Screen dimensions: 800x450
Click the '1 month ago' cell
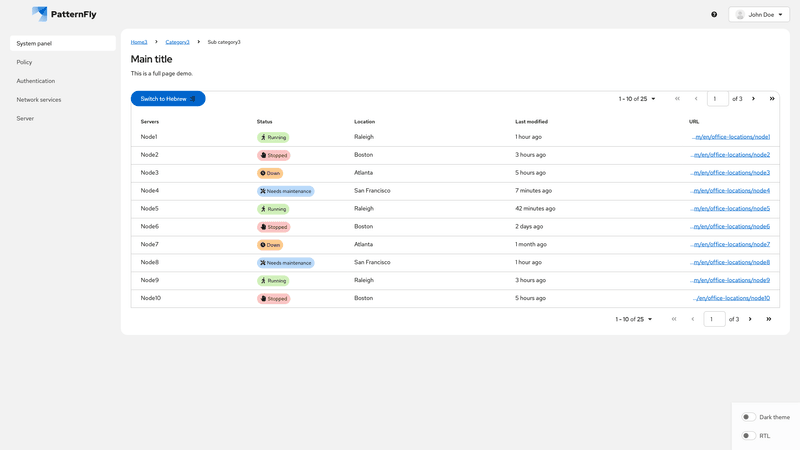pos(531,244)
